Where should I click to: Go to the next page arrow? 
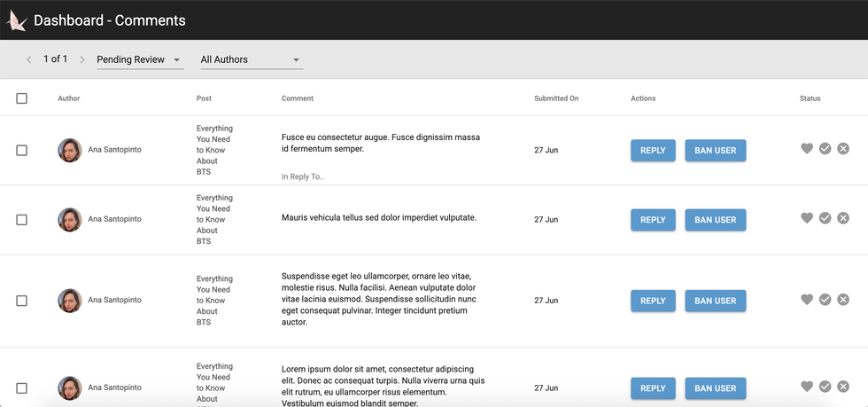[82, 59]
